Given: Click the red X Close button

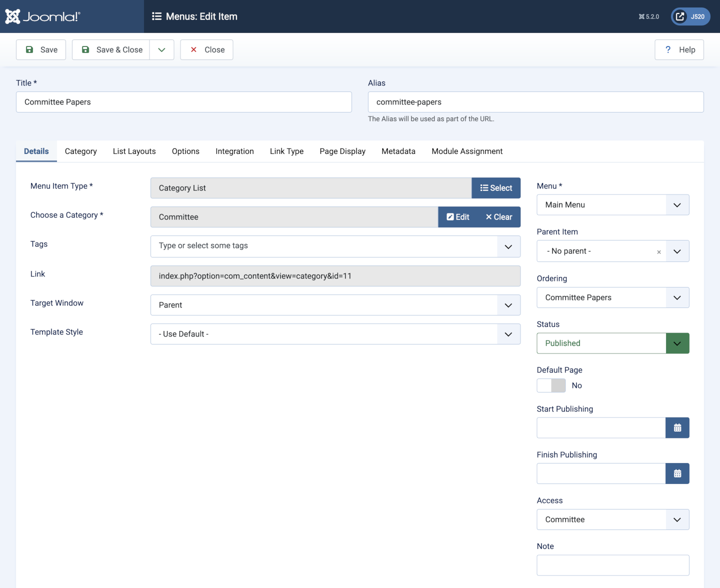Looking at the screenshot, I should pyautogui.click(x=206, y=50).
